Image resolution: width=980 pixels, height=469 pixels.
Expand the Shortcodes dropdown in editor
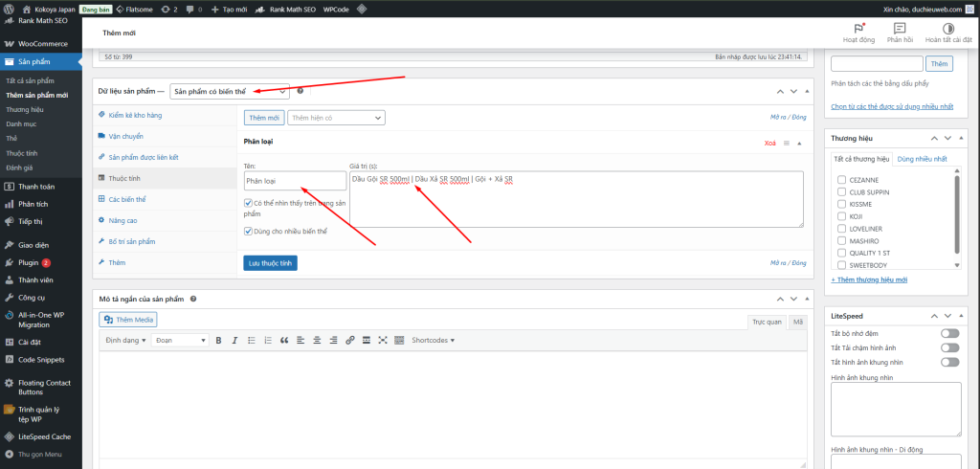[x=433, y=340]
